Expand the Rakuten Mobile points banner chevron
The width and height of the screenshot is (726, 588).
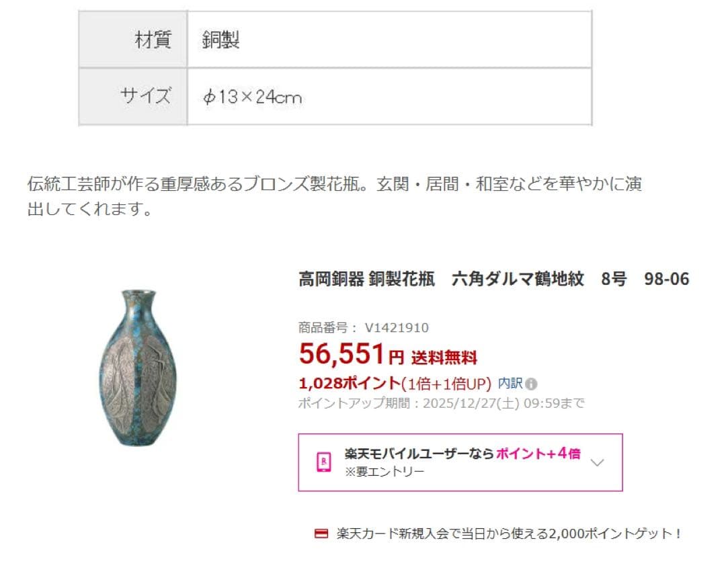[598, 462]
